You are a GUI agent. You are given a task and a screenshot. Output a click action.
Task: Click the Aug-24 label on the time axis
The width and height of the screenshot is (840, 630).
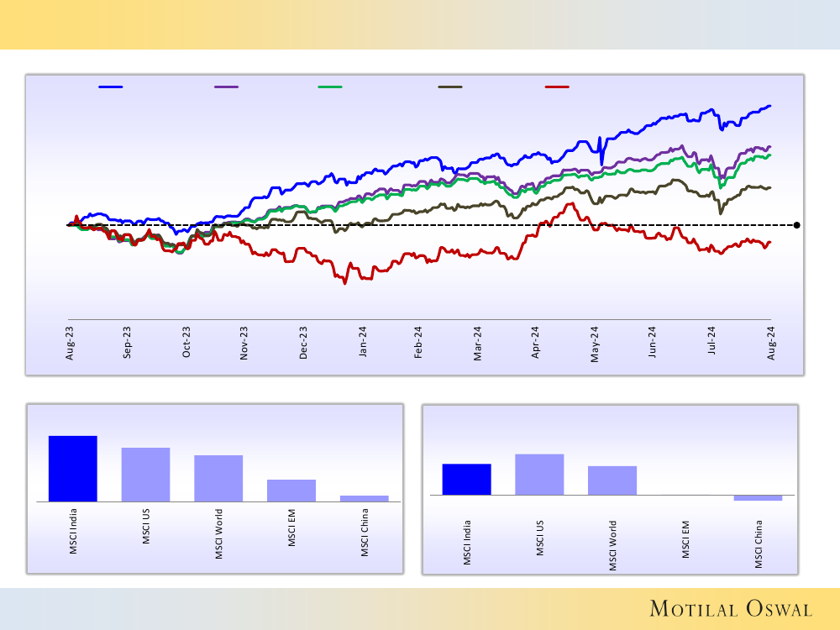click(770, 344)
